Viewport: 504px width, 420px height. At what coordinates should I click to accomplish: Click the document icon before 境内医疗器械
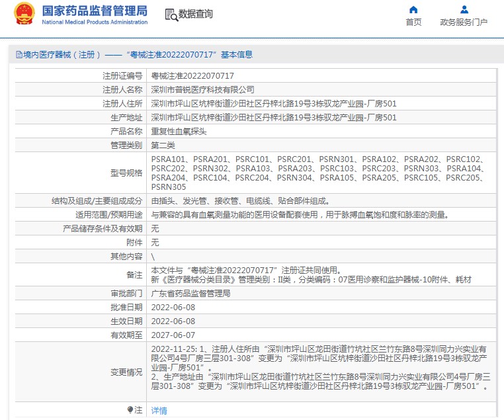pyautogui.click(x=19, y=55)
